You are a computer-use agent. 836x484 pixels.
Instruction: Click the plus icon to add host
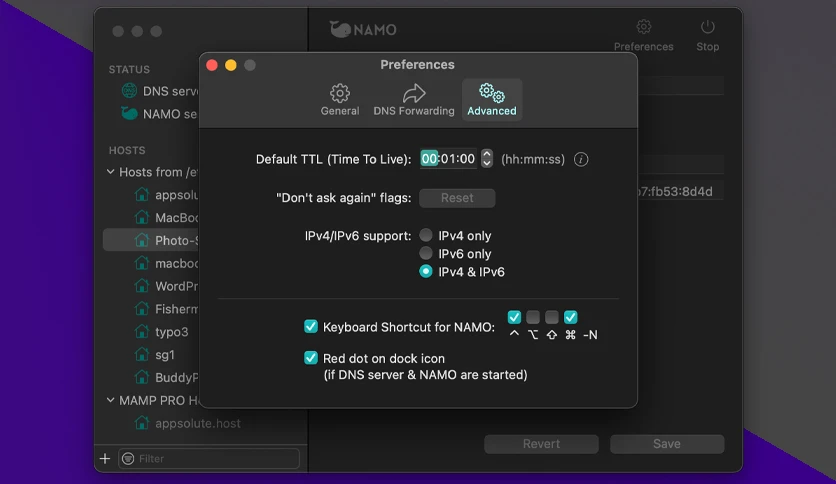(105, 458)
